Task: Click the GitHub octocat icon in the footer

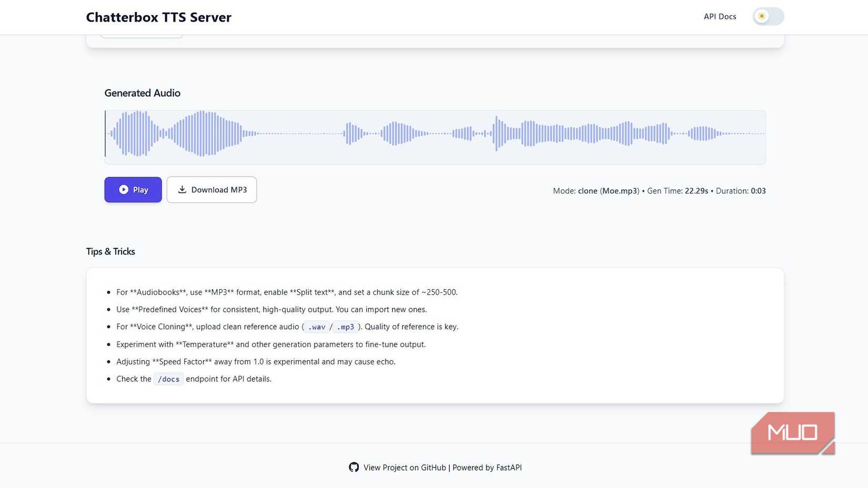Action: tap(354, 467)
